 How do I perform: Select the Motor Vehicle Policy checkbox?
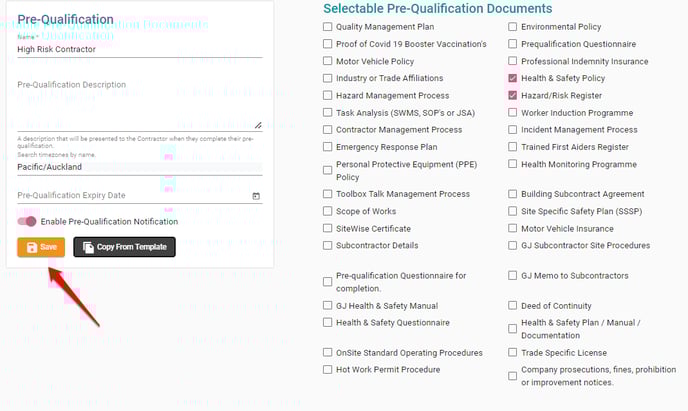point(327,61)
